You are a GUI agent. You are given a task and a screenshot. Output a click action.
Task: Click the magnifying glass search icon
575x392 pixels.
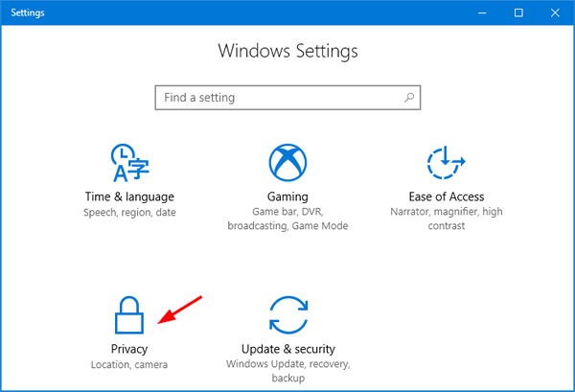pyautogui.click(x=409, y=98)
